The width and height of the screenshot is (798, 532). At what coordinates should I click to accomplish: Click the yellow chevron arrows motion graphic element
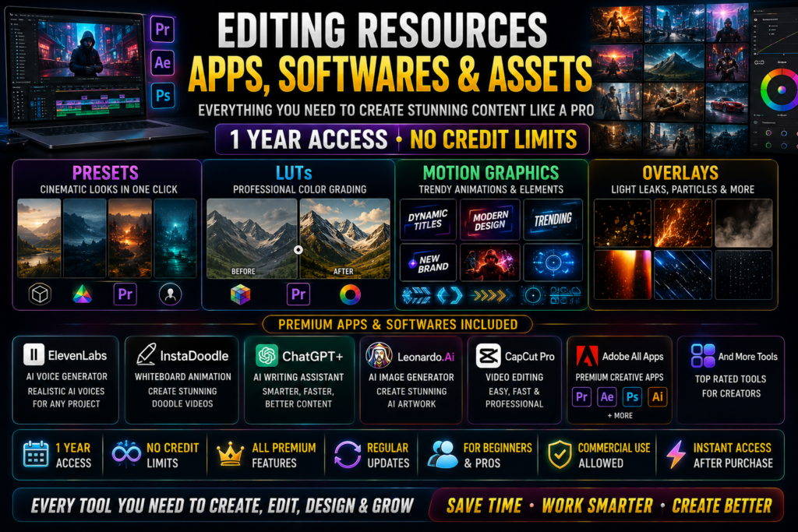pyautogui.click(x=491, y=295)
